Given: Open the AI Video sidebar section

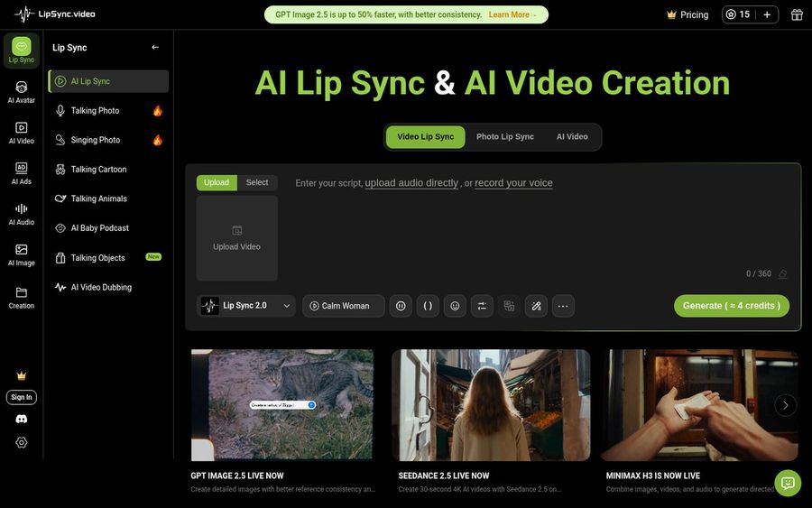Looking at the screenshot, I should click(x=22, y=133).
